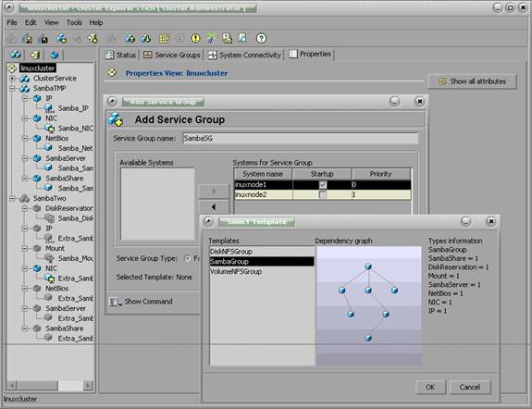Click the Add Service Group dialog header icon
Viewport: 532px width, 409px height.
(x=116, y=119)
